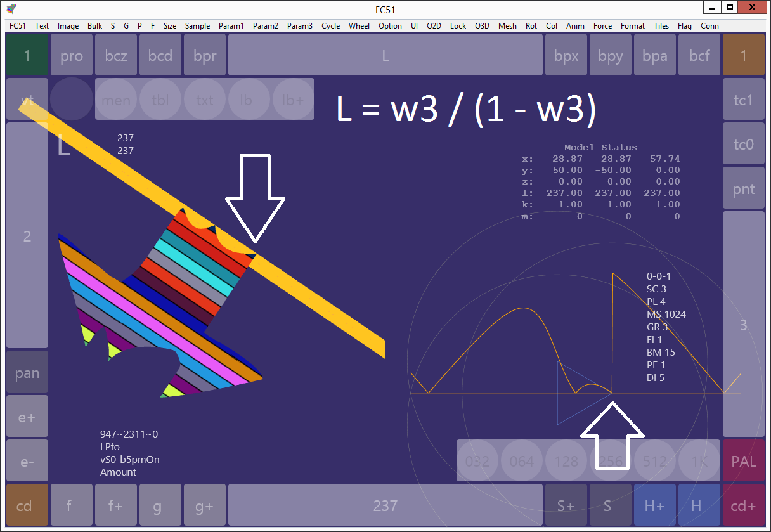Open the Mesh menu
This screenshot has width=771, height=532.
pos(508,26)
